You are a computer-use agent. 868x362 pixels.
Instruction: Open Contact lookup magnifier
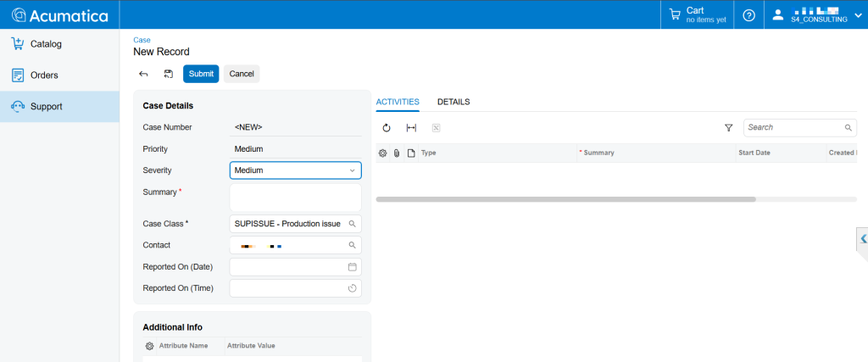tap(352, 245)
